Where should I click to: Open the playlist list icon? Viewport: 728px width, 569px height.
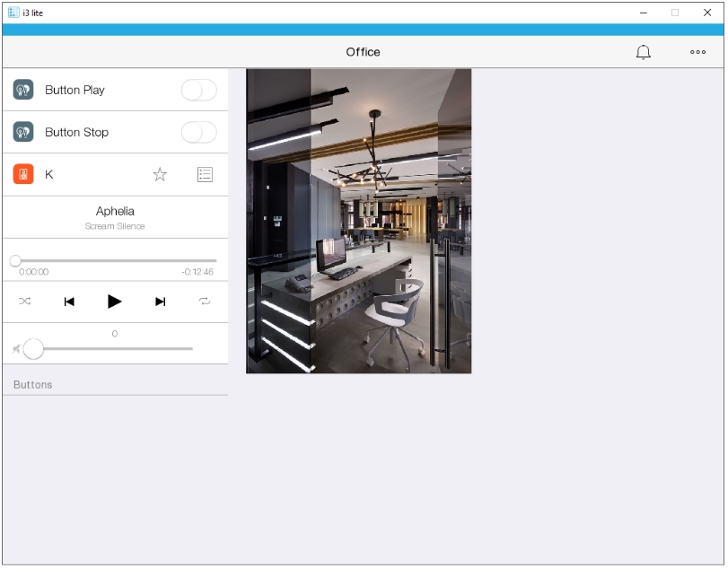205,174
